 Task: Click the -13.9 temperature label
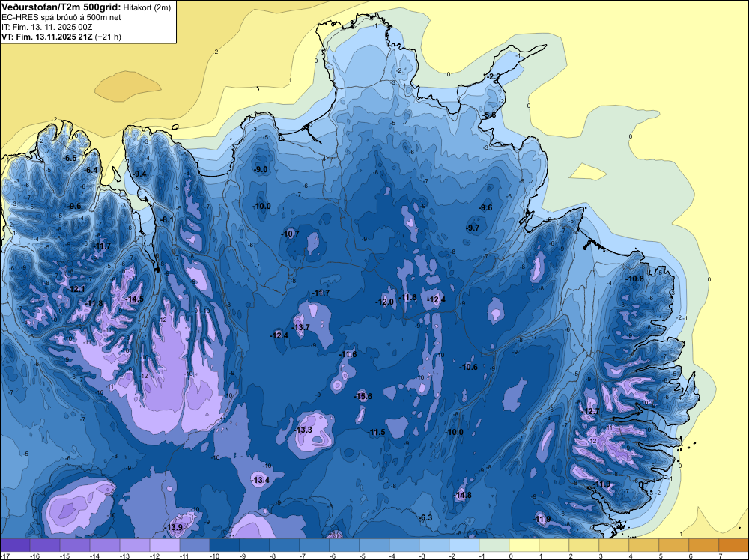click(174, 527)
